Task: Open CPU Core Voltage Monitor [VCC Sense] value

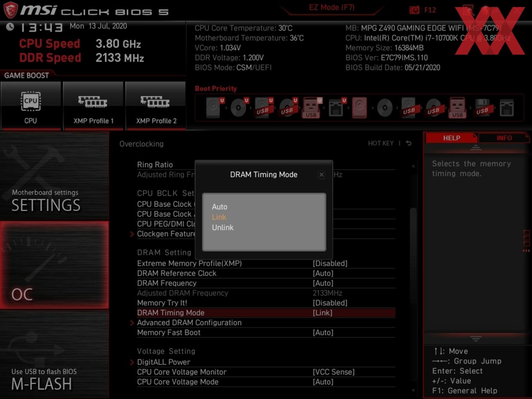Action: point(333,372)
